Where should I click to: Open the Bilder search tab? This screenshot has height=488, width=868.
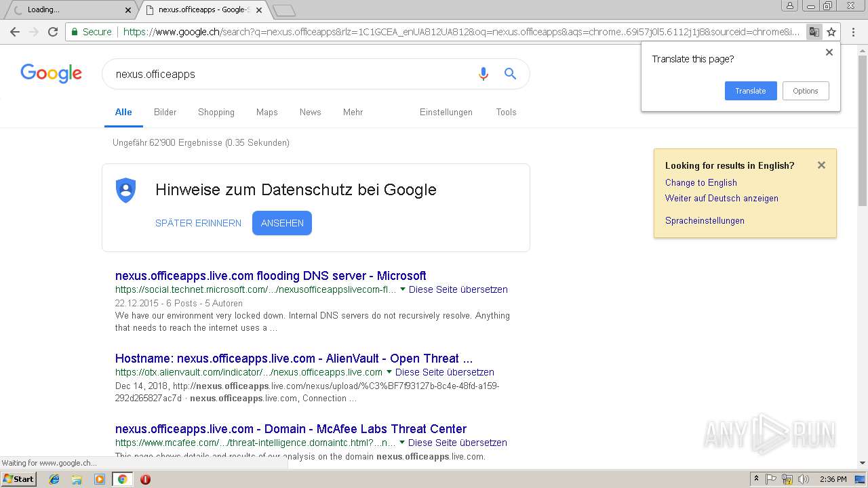165,113
